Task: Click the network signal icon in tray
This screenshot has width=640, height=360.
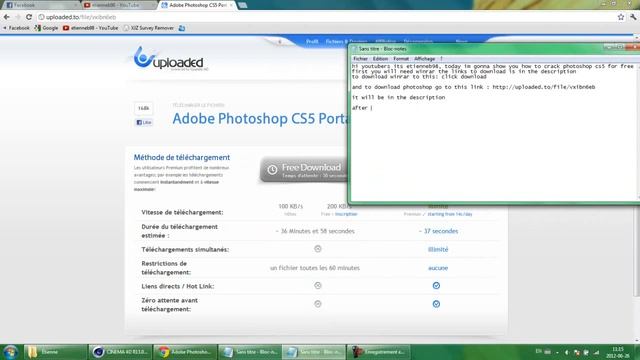Action: [x=596, y=352]
